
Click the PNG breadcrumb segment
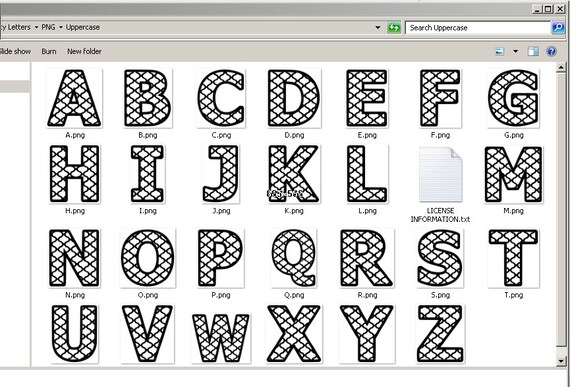click(x=48, y=27)
